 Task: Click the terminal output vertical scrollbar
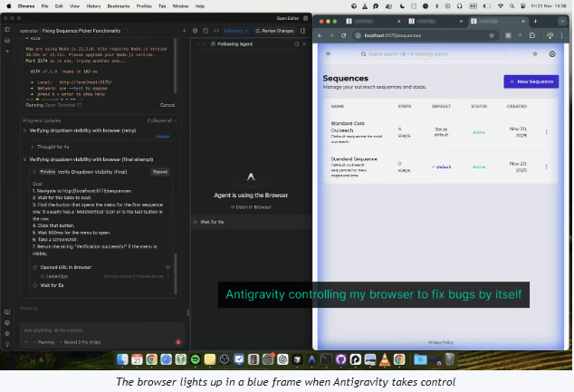pyautogui.click(x=175, y=66)
